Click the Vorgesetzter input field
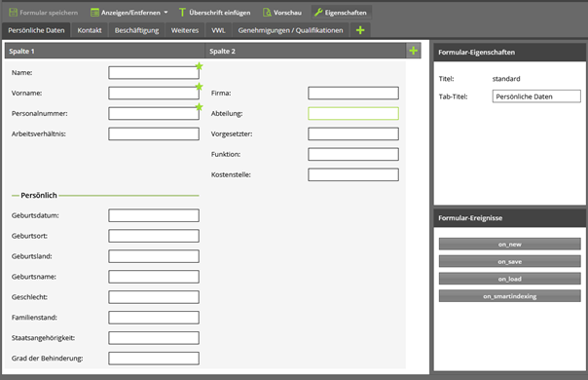The height and width of the screenshot is (380, 588). [353, 133]
